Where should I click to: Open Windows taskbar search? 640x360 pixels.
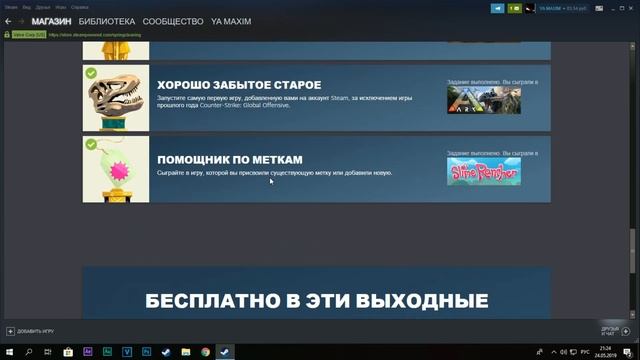coord(29,352)
